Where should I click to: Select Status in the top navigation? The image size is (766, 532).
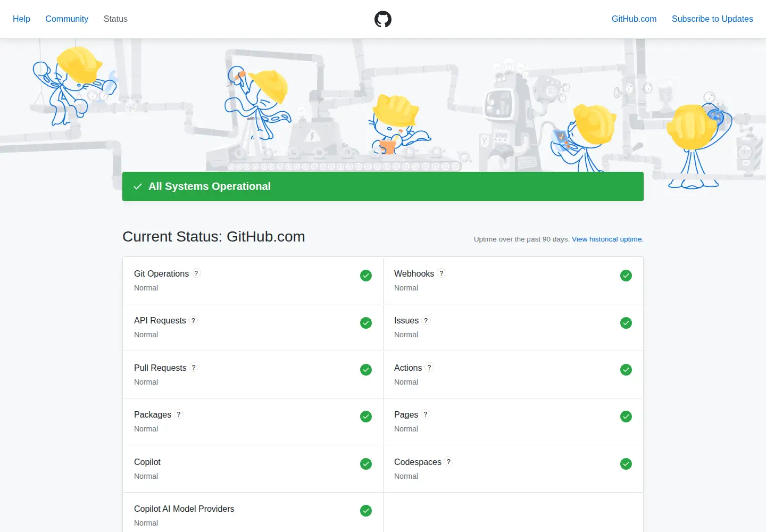coord(115,19)
